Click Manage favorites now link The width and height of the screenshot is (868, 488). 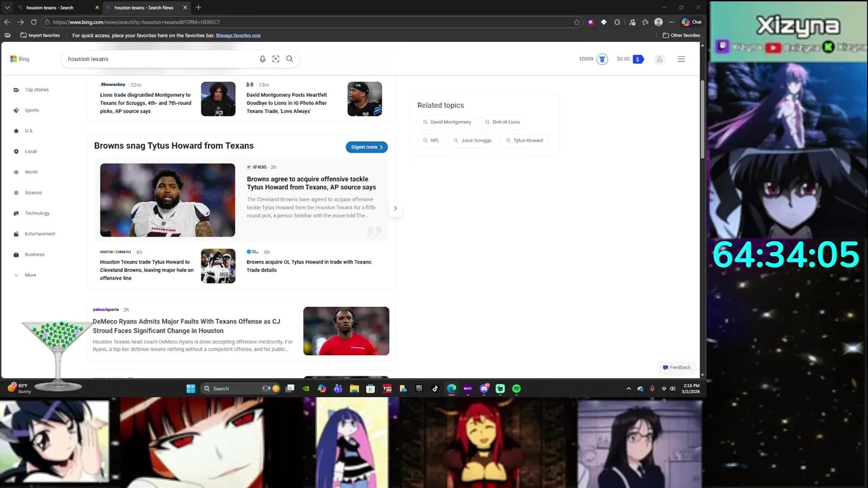238,35
